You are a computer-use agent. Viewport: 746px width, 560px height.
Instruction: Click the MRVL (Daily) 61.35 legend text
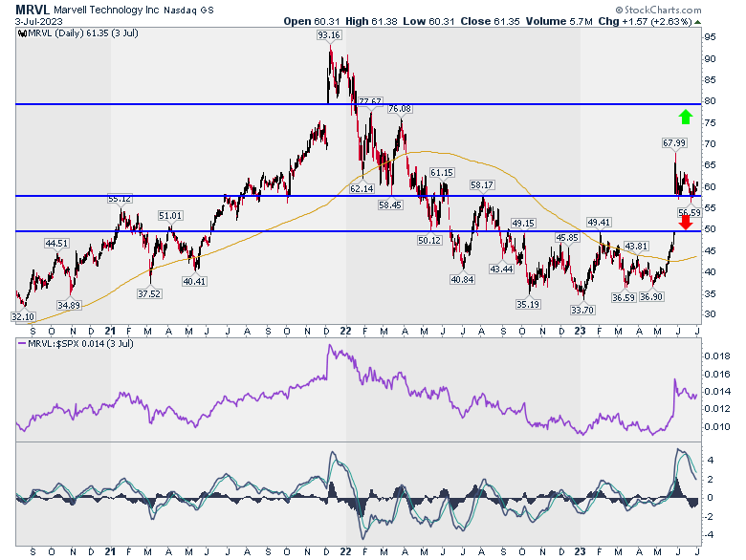(83, 33)
